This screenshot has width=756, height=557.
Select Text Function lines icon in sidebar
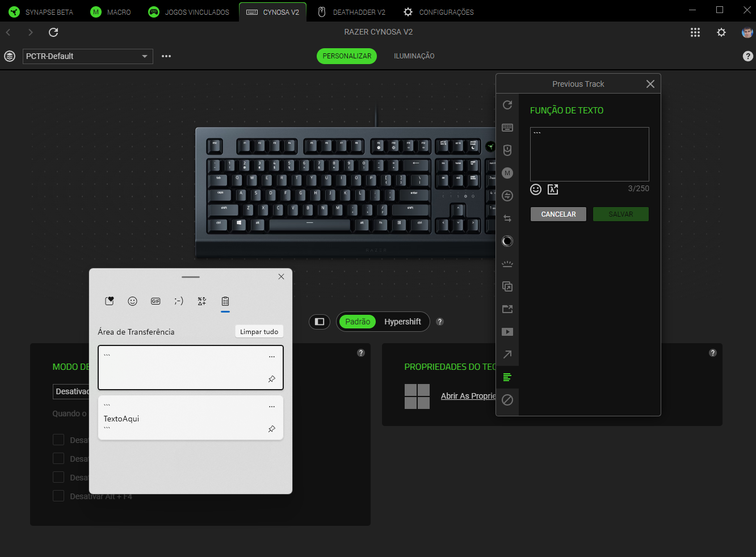(x=507, y=377)
